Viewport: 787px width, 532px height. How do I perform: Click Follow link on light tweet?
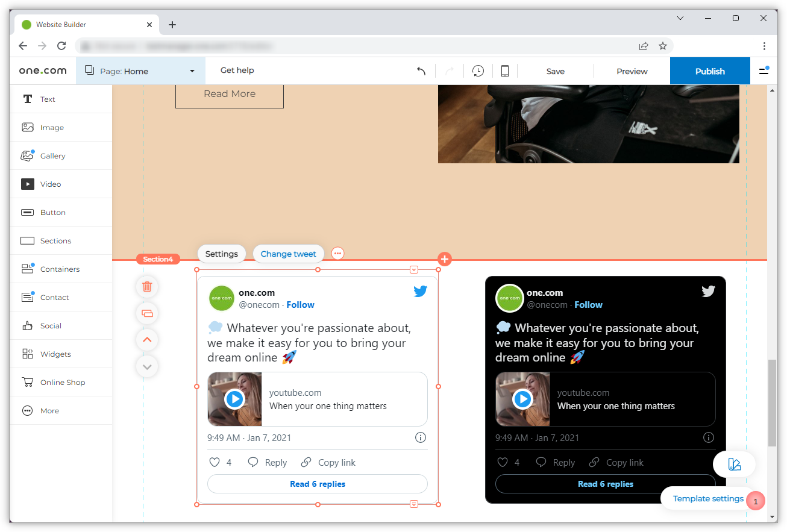(301, 305)
